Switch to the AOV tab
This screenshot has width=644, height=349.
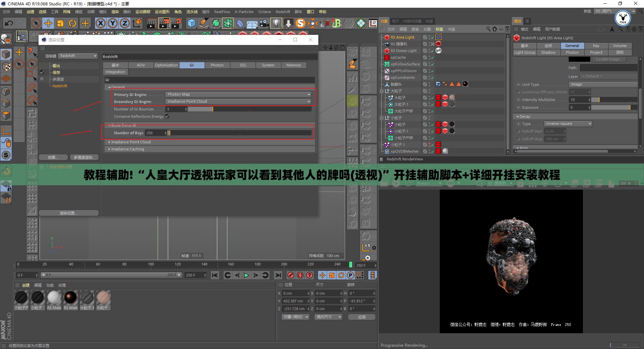tap(141, 65)
